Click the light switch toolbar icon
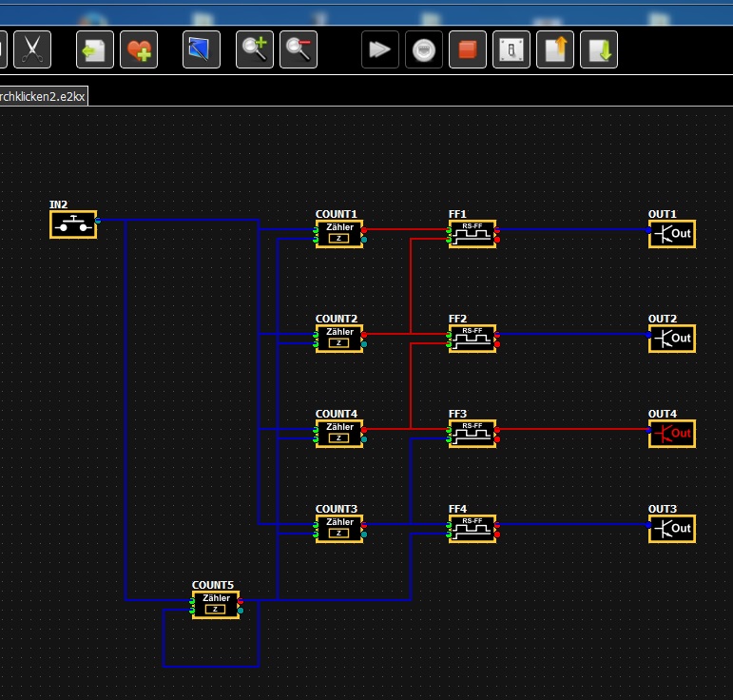733x700 pixels. [511, 49]
